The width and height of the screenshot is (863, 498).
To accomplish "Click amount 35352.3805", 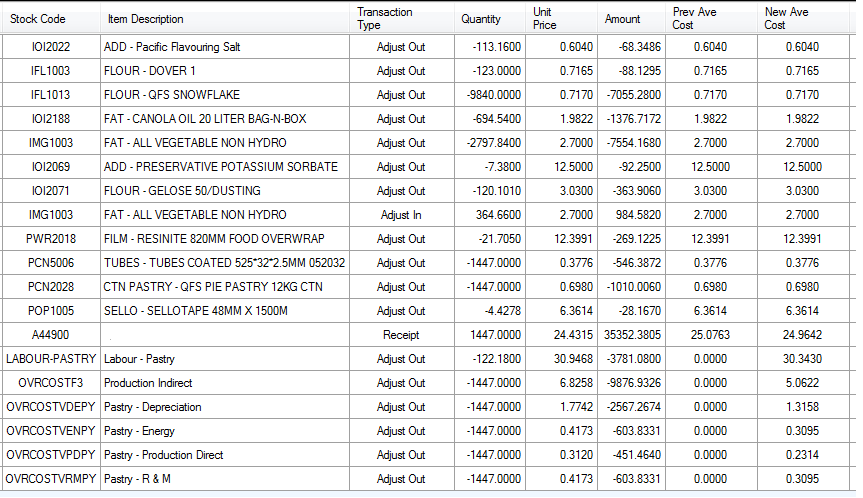I will click(631, 335).
